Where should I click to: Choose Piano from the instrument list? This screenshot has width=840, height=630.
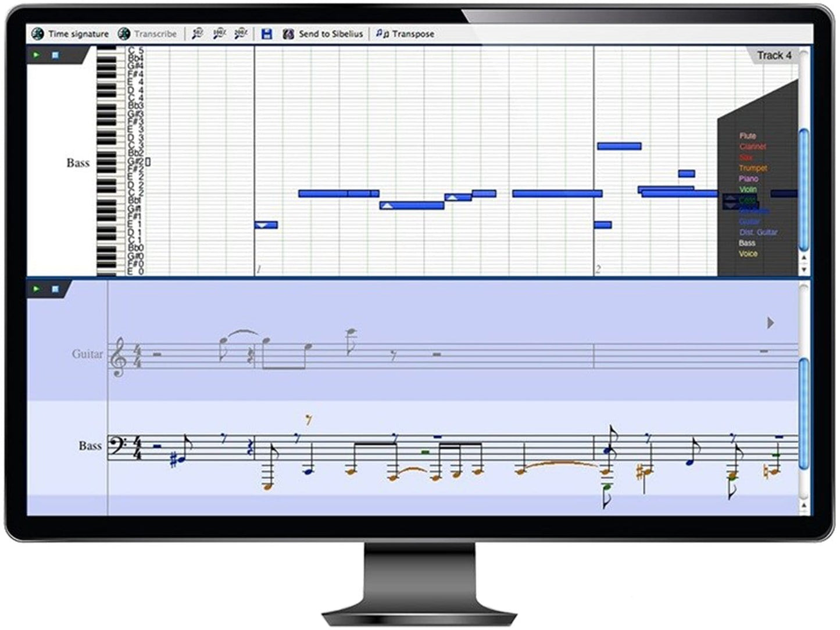coord(749,178)
